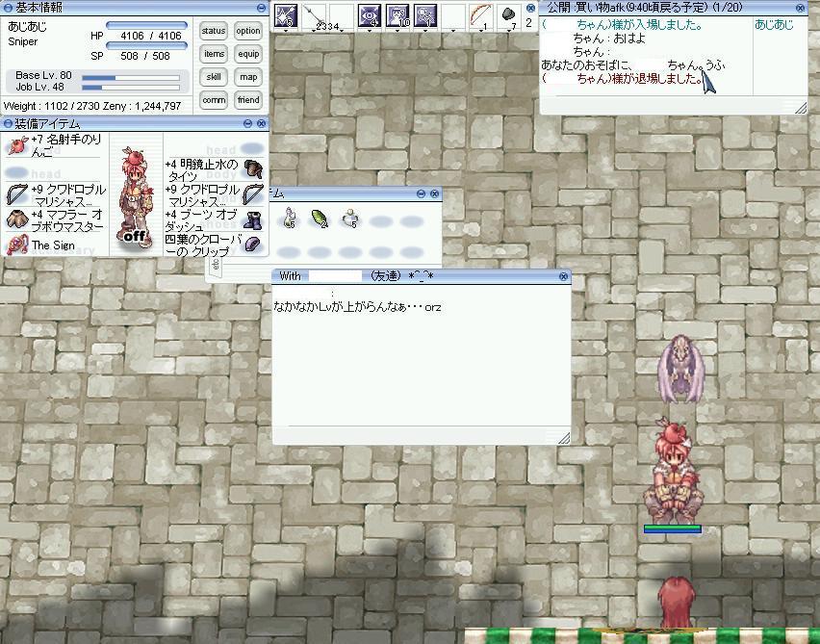Screen dimensions: 820x644
Task: Click the +4 boots icon in equipment
Action: (x=254, y=219)
